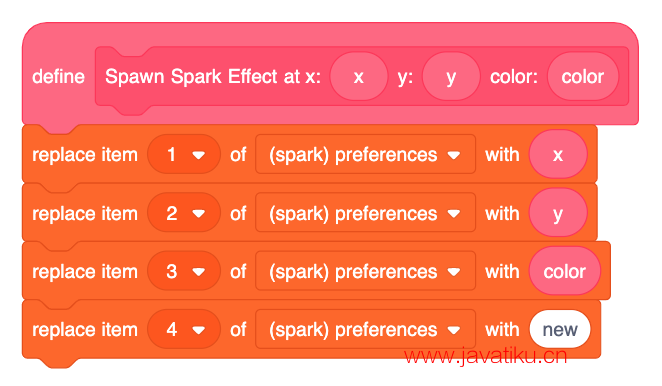This screenshot has height=386, width=662.
Task: Select x parameter in define block
Action: pos(358,76)
